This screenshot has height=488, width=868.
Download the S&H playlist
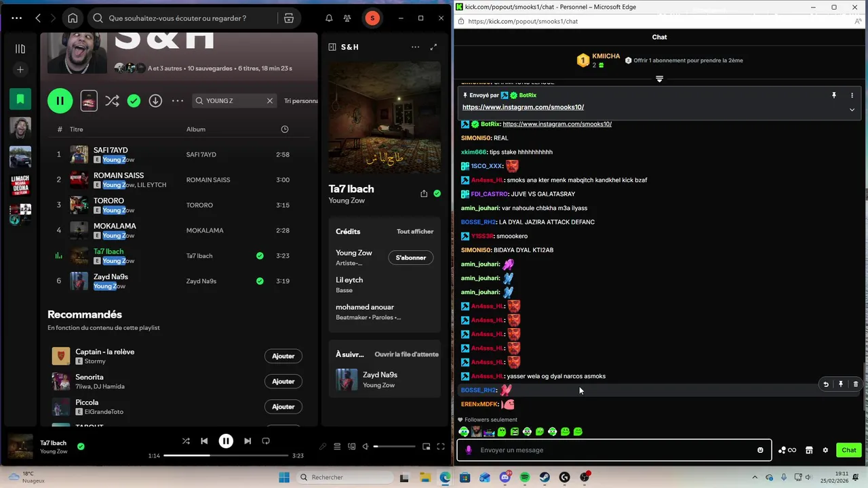coord(155,101)
